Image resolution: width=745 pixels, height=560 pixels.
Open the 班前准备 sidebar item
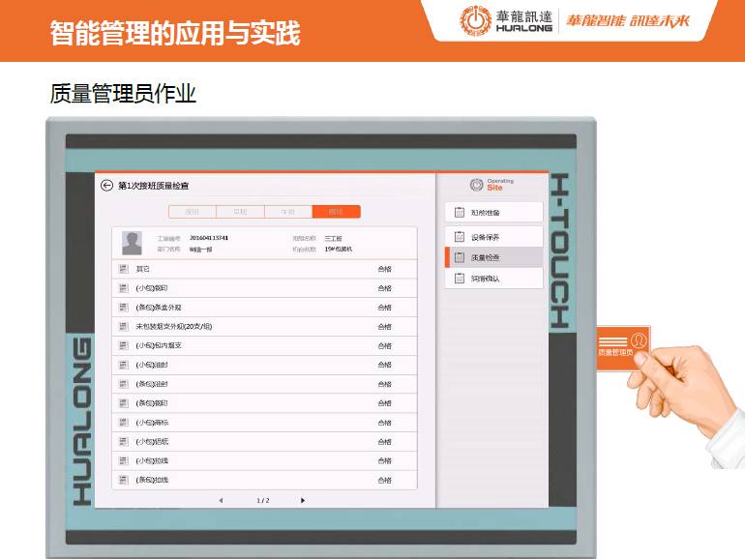(x=493, y=212)
